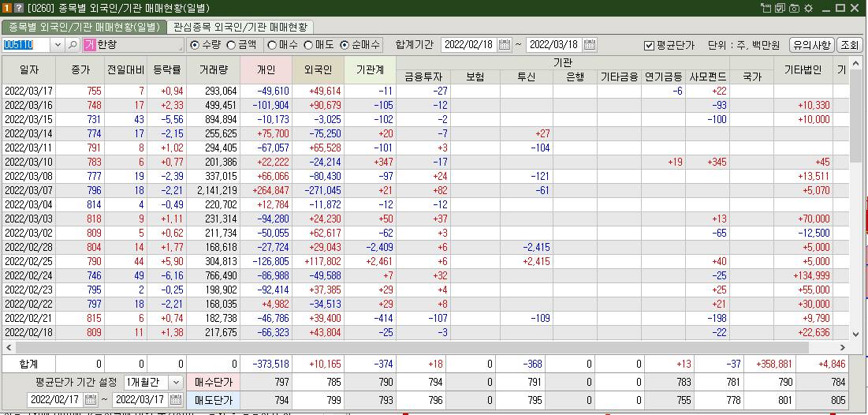
Task: Select the 수량 radio button
Action: coord(195,45)
